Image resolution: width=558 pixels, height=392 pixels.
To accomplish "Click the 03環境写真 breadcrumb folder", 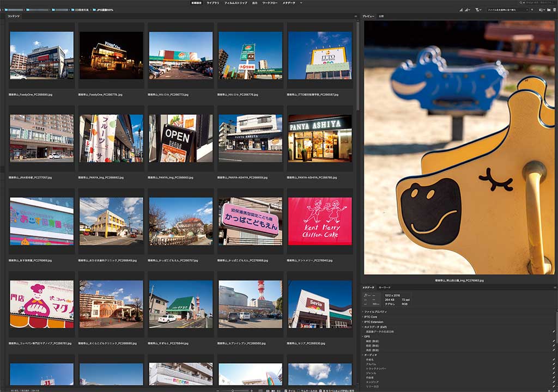I will click(x=80, y=10).
